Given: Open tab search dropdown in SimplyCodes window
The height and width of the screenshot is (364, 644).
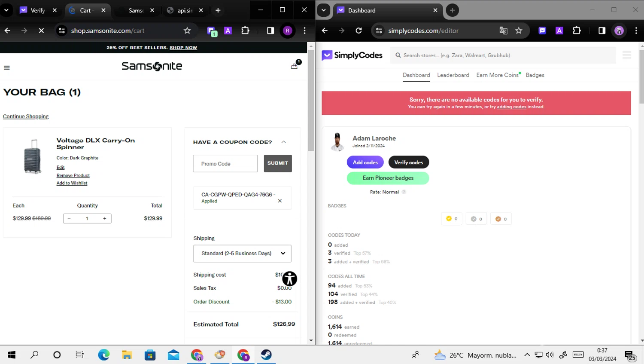Looking at the screenshot, I should [324, 10].
